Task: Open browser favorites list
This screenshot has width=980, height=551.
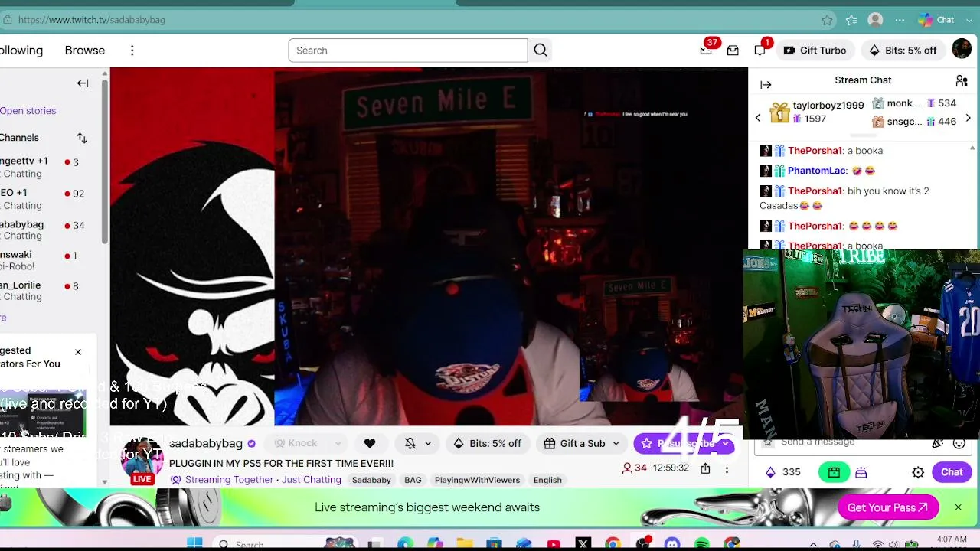Action: [851, 20]
